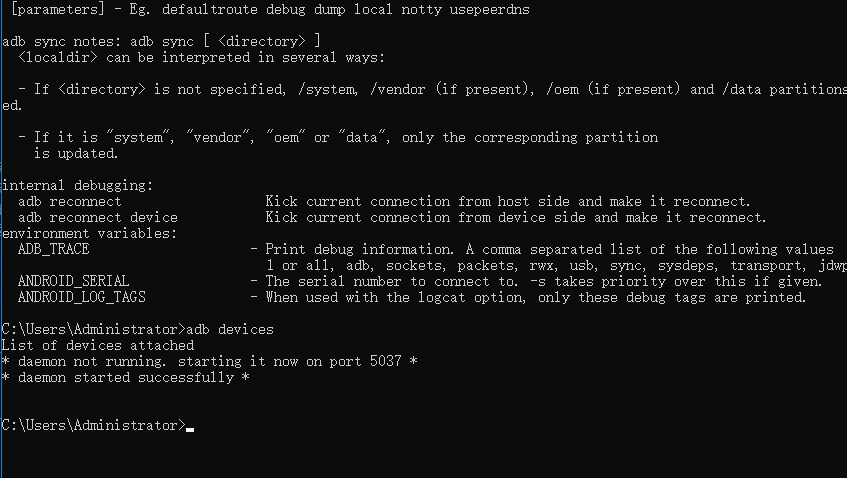Click the ADB_TRACE environment variable name
The height and width of the screenshot is (478, 847).
click(x=53, y=250)
